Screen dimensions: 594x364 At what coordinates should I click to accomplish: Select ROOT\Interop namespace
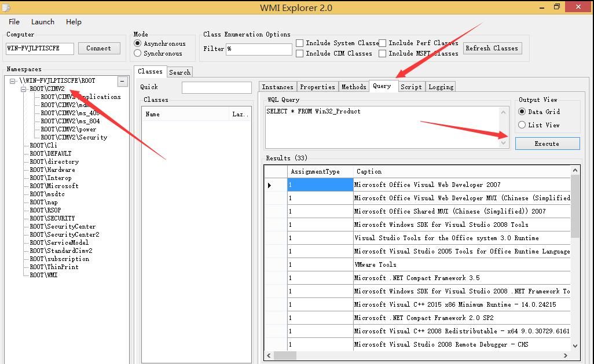click(51, 178)
